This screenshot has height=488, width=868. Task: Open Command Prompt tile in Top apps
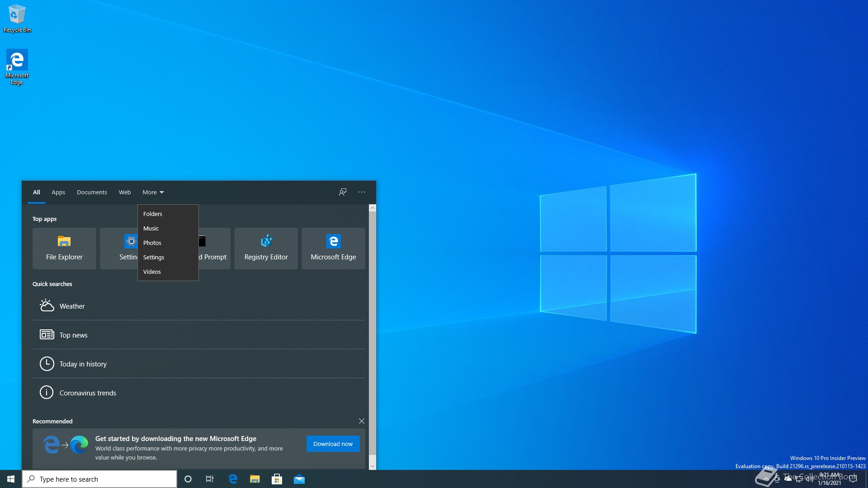[214, 249]
